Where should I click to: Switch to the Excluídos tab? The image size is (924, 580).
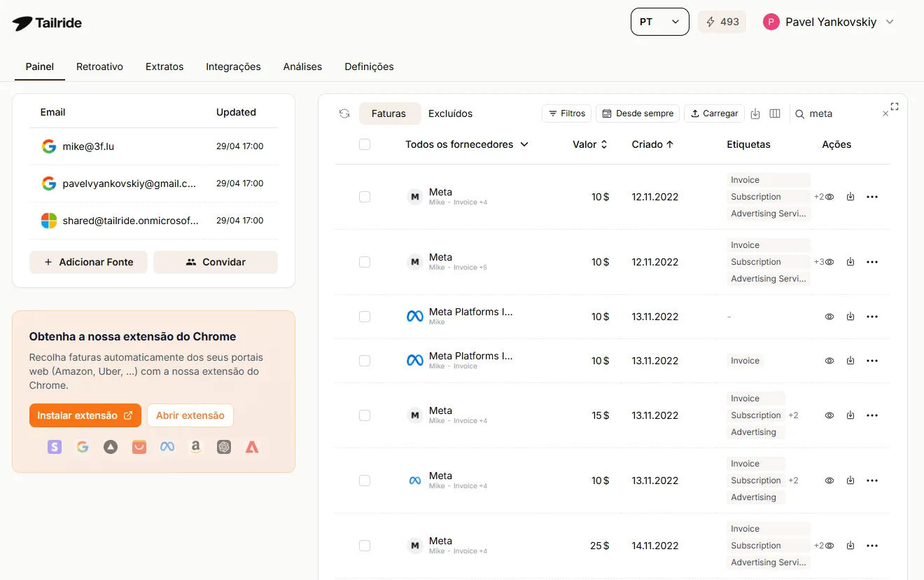tap(451, 113)
